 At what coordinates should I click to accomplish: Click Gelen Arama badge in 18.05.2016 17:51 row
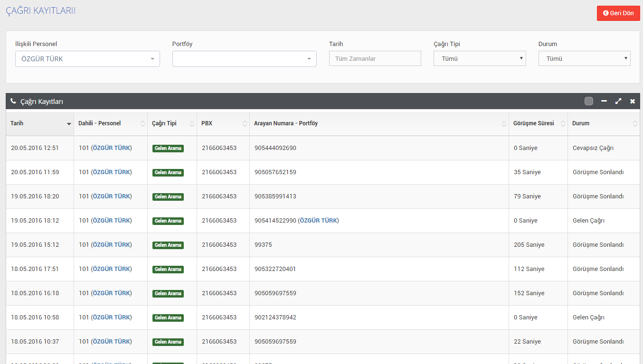(x=168, y=270)
